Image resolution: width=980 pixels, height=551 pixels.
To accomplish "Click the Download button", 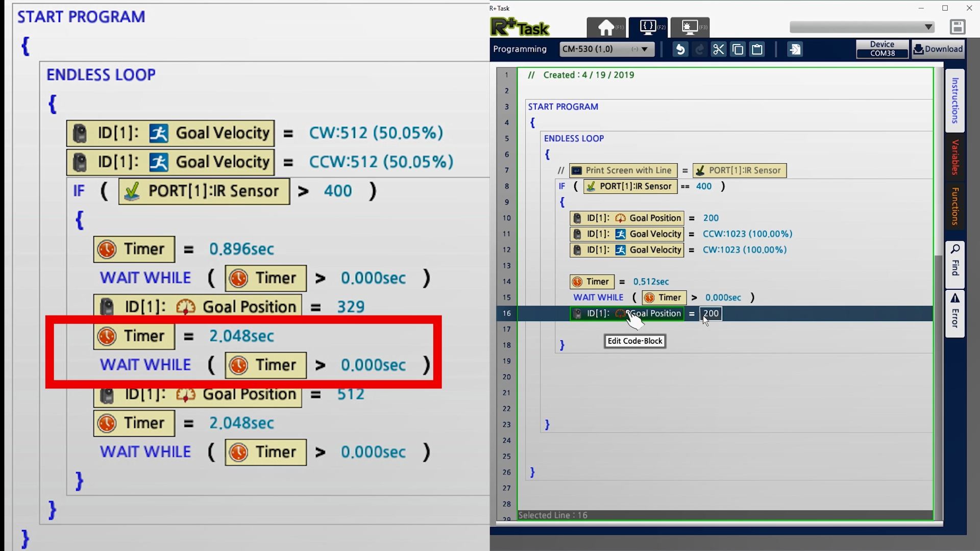I will tap(938, 49).
